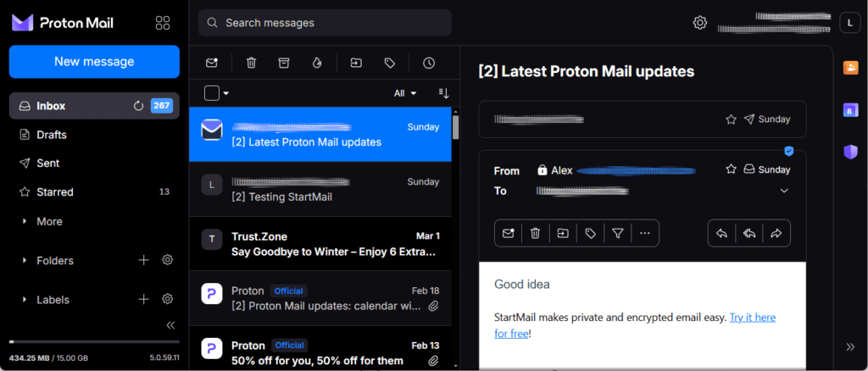
Task: Reply to Alex's message
Action: [721, 233]
